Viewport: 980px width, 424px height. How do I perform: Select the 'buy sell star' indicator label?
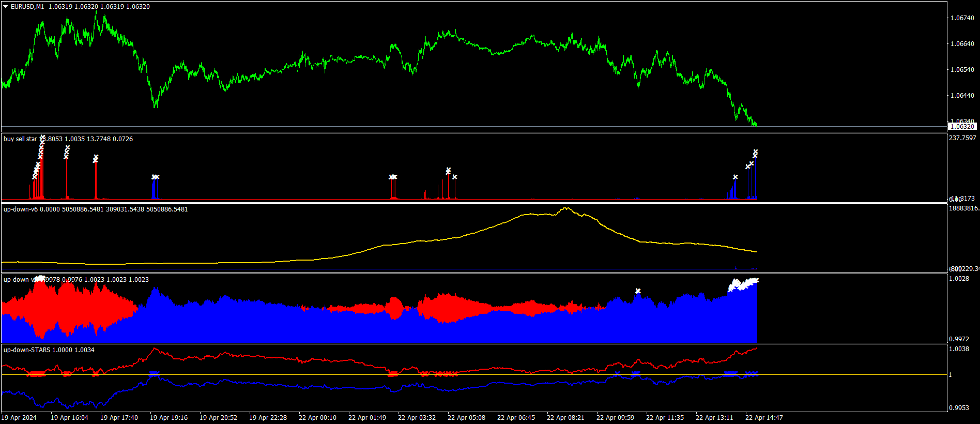20,139
